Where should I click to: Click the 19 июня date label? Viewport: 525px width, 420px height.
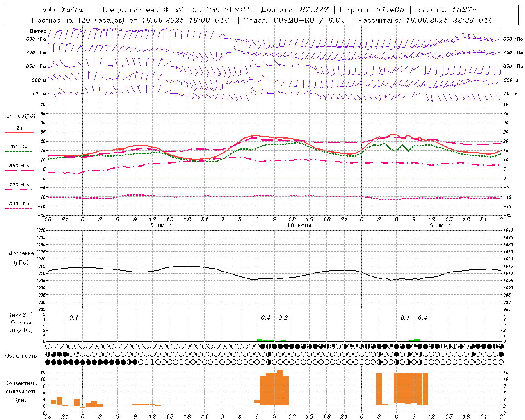click(439, 226)
